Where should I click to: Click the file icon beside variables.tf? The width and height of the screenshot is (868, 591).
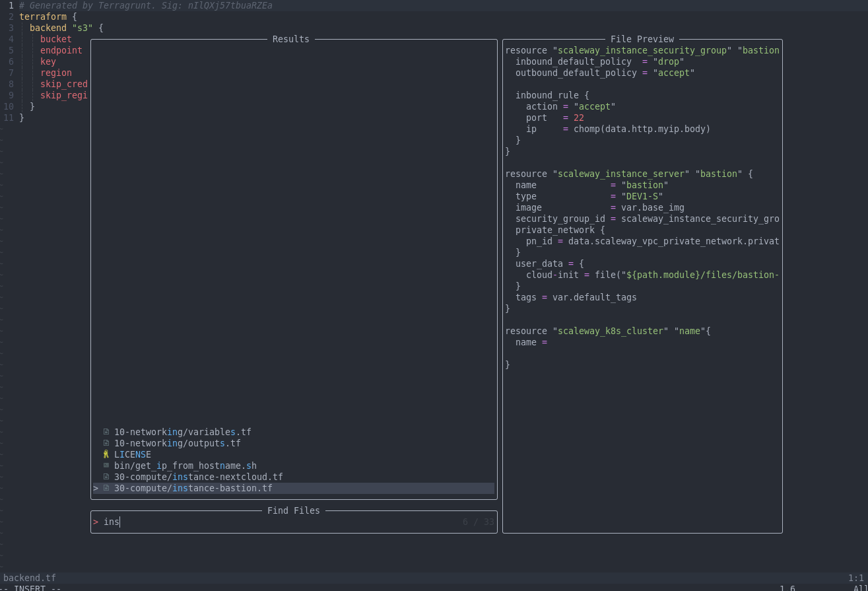tap(106, 432)
